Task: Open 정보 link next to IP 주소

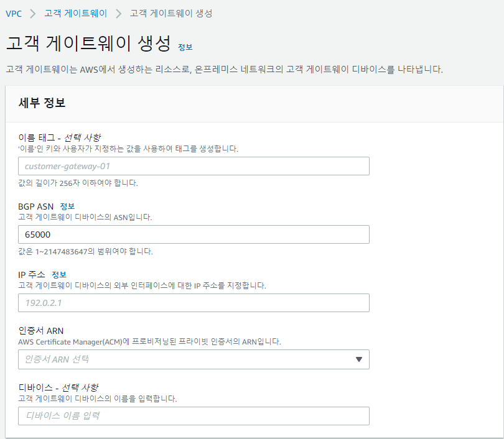Action: pyautogui.click(x=59, y=275)
